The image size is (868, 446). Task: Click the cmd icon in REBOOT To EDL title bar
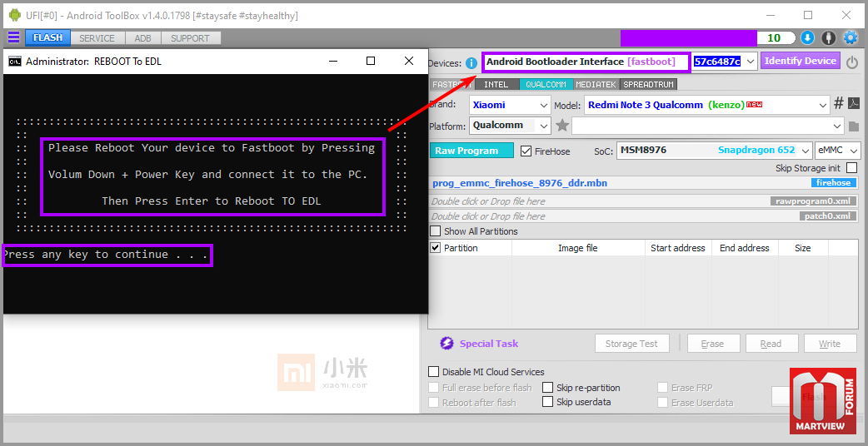(x=14, y=61)
